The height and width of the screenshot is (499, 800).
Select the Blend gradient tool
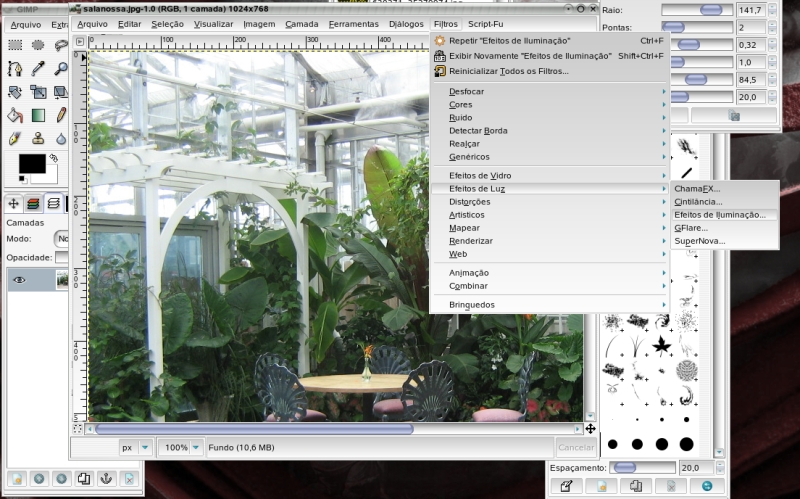pyautogui.click(x=38, y=115)
